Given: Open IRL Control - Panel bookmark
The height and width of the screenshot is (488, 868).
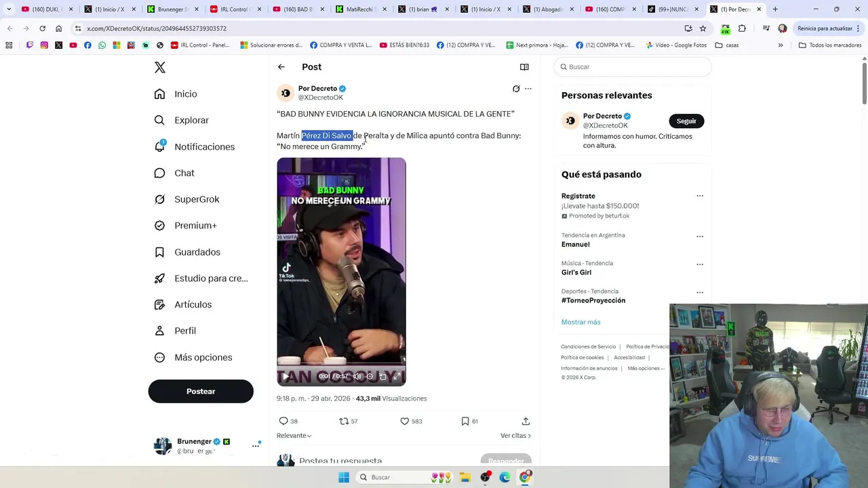Looking at the screenshot, I should pyautogui.click(x=199, y=45).
